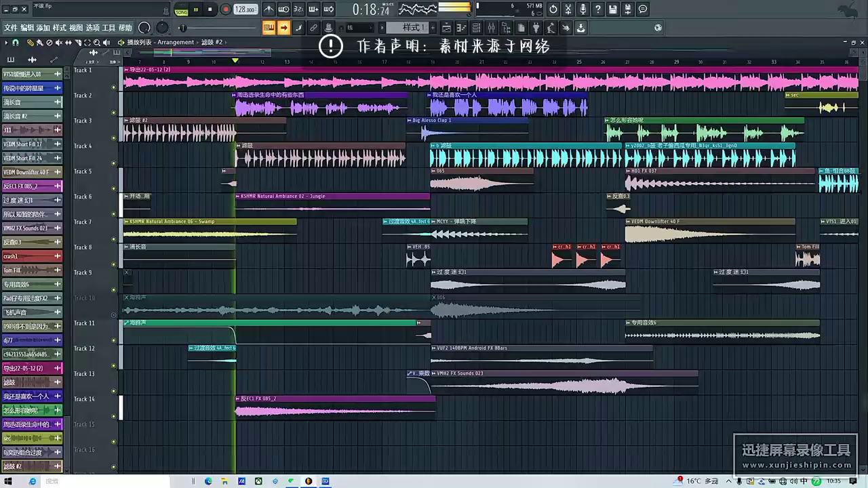Open the 文件 menu

point(10,28)
